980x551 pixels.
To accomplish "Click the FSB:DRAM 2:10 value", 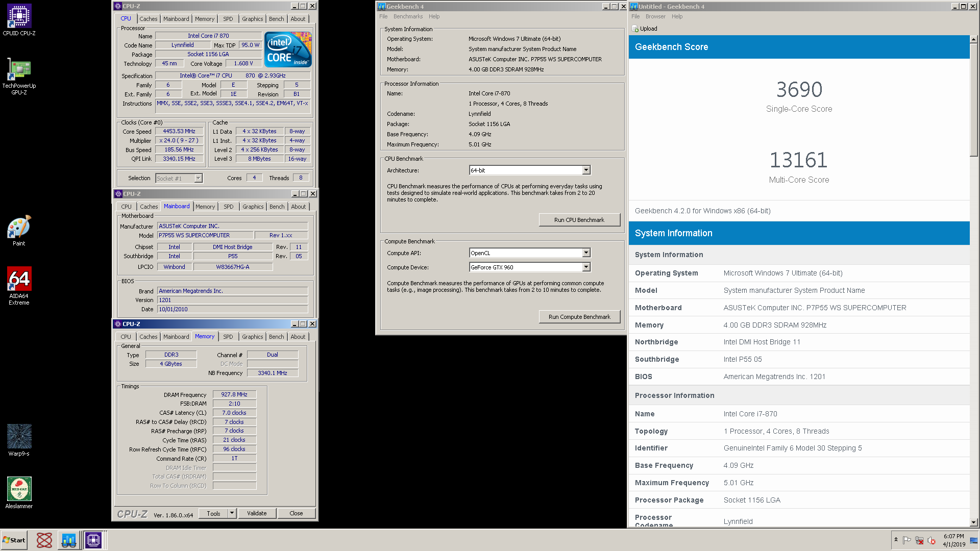I will click(234, 404).
